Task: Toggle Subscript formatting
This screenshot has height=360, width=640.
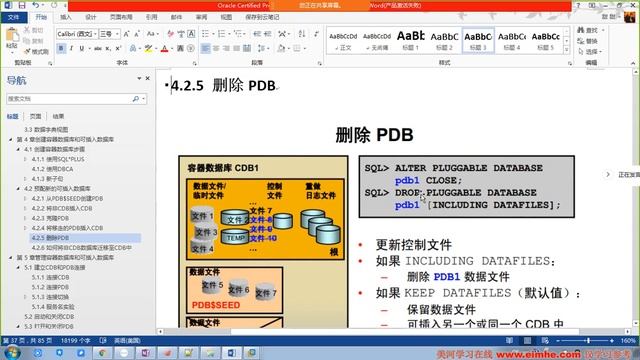Action: [108, 48]
